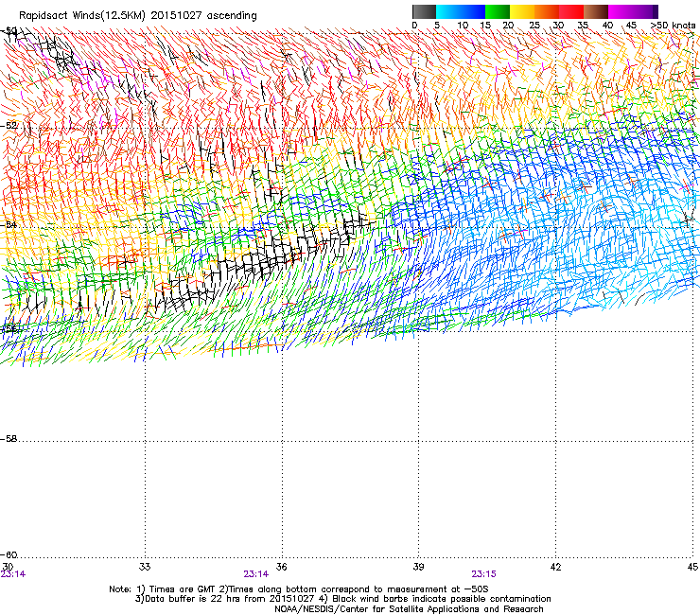Viewport: 700px width, 615px height.
Task: Click the legend scale label '35'
Action: click(x=583, y=25)
